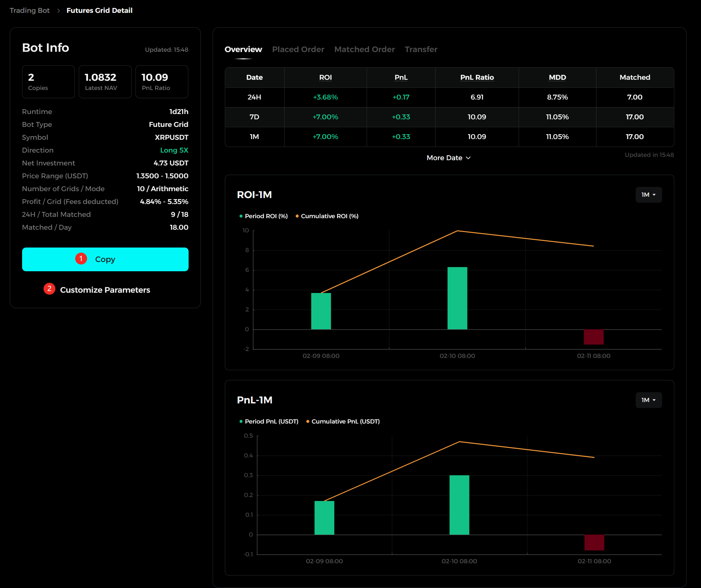
Task: Open the PnL-1M period dropdown
Action: (x=649, y=400)
